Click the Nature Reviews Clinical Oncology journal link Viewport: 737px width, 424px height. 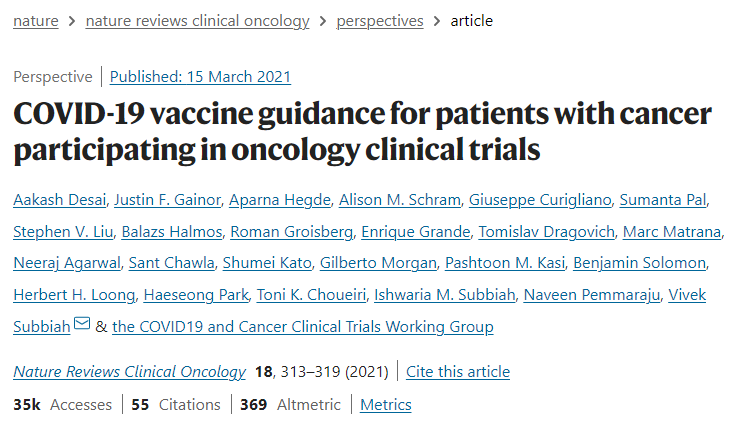129,371
